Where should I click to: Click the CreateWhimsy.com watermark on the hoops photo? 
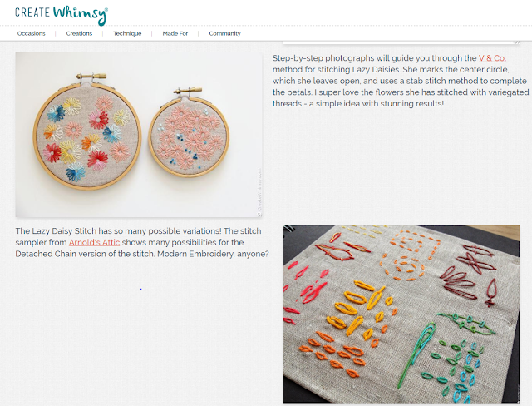(259, 192)
